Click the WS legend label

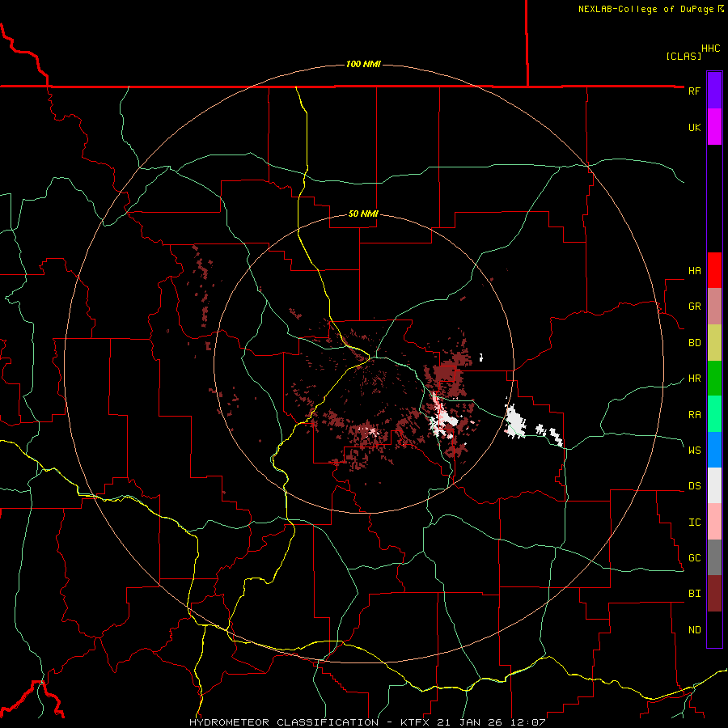[x=694, y=451]
